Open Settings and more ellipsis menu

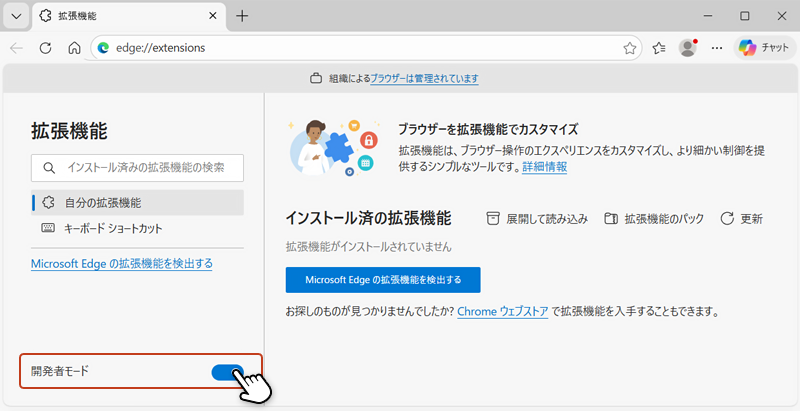pos(717,48)
